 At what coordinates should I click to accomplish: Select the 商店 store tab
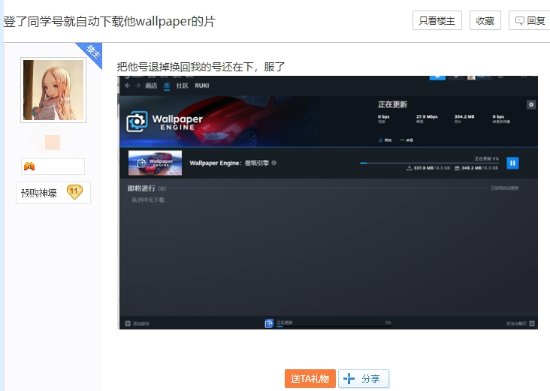coord(151,86)
